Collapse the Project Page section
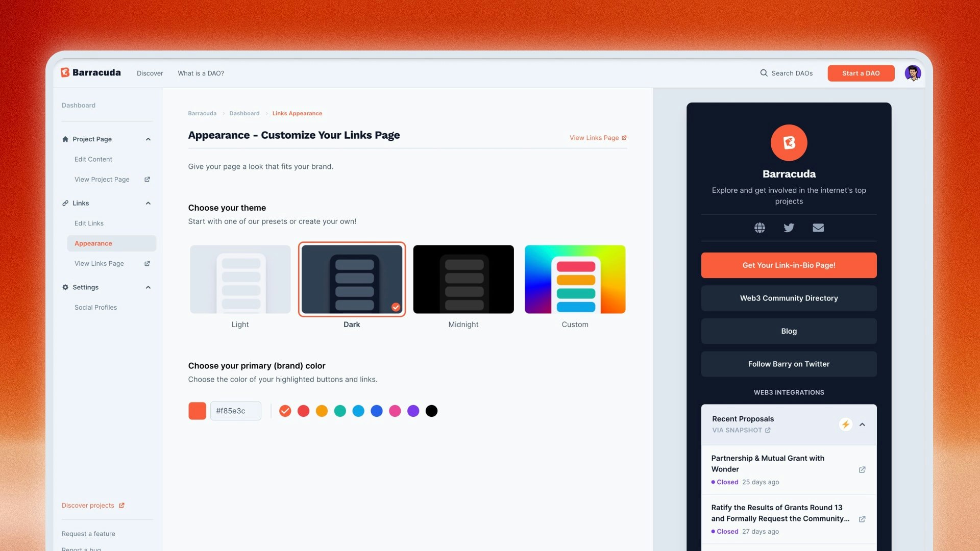Image resolution: width=980 pixels, height=551 pixels. coord(148,139)
